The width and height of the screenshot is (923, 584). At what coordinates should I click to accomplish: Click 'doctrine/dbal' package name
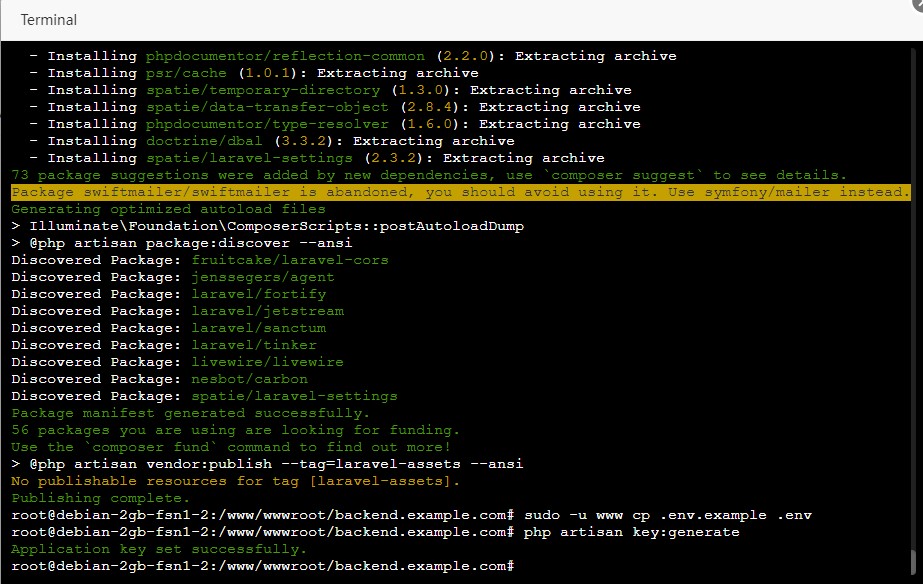click(x=204, y=141)
